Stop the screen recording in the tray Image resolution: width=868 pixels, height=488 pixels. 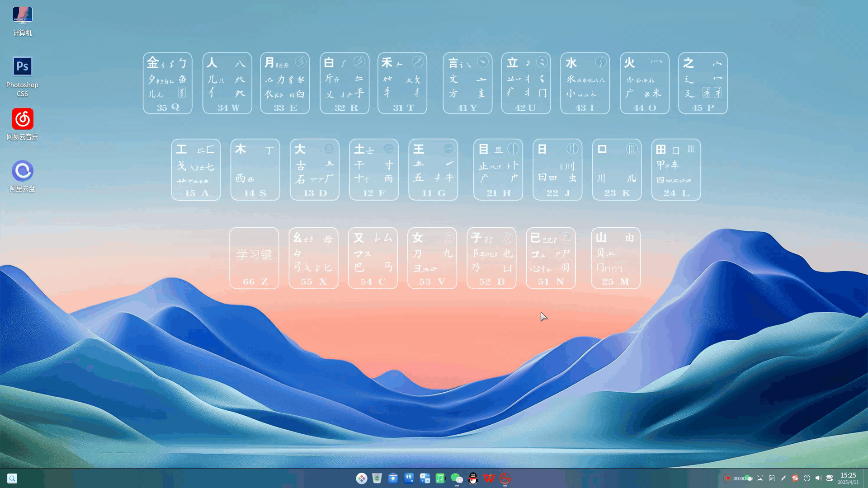(727, 478)
